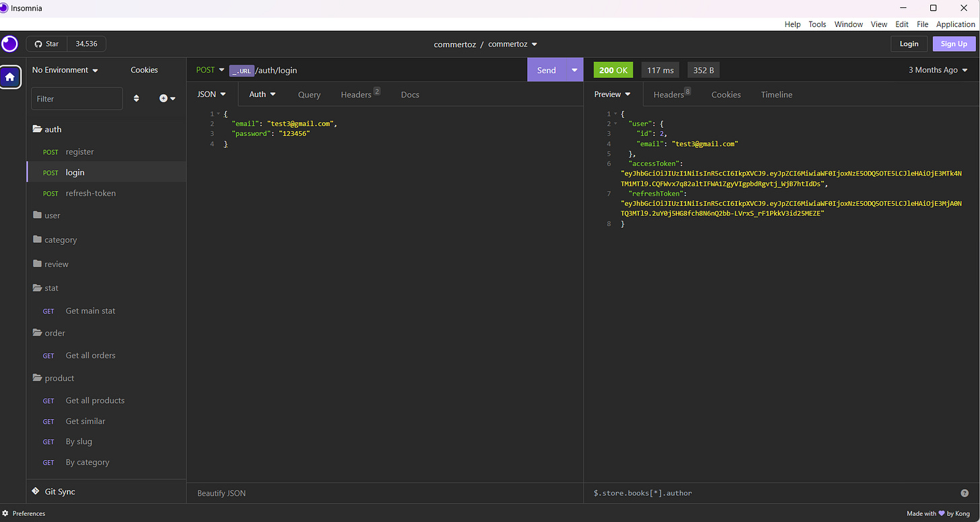Viewport: 980px width, 522px height.
Task: Open the POST method dropdown
Action: [x=210, y=70]
